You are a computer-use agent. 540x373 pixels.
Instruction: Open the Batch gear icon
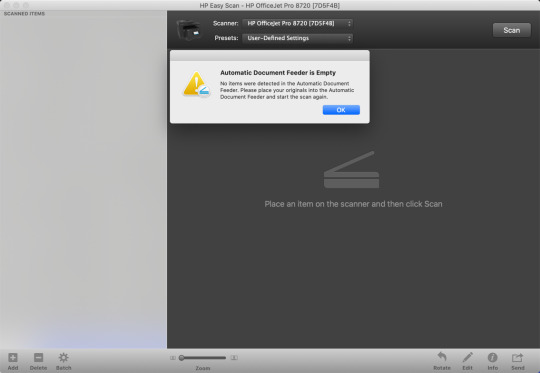pos(63,358)
